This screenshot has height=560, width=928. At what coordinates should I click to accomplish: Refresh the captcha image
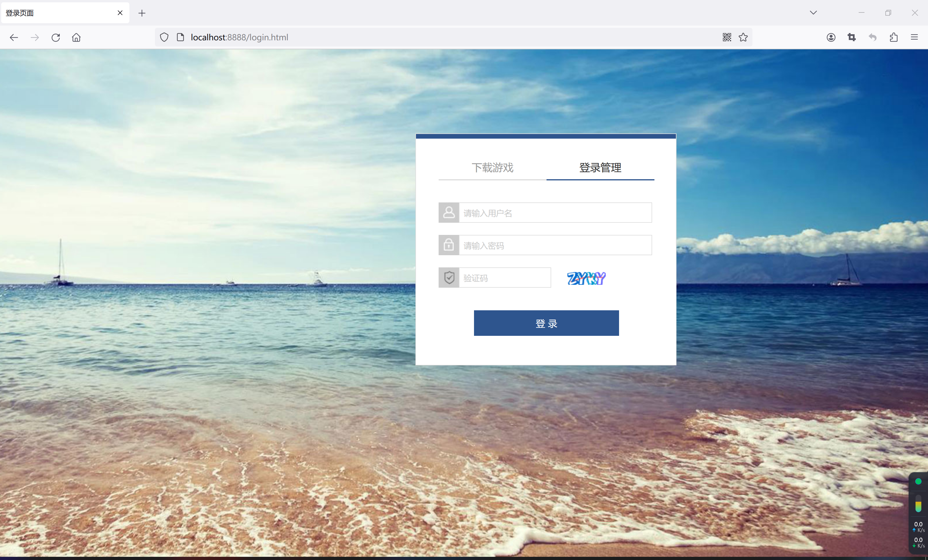click(x=586, y=278)
